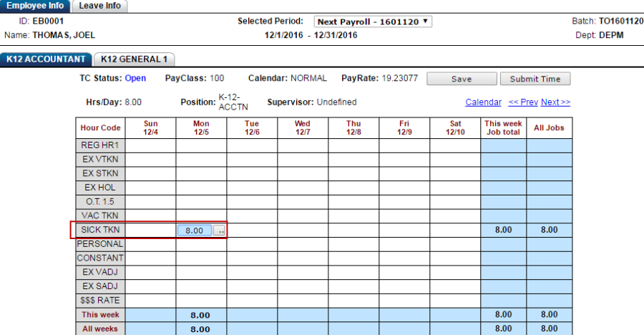The height and width of the screenshot is (335, 644).
Task: Click the ellipsis button beside SICK TKN 8.00
Action: click(220, 230)
